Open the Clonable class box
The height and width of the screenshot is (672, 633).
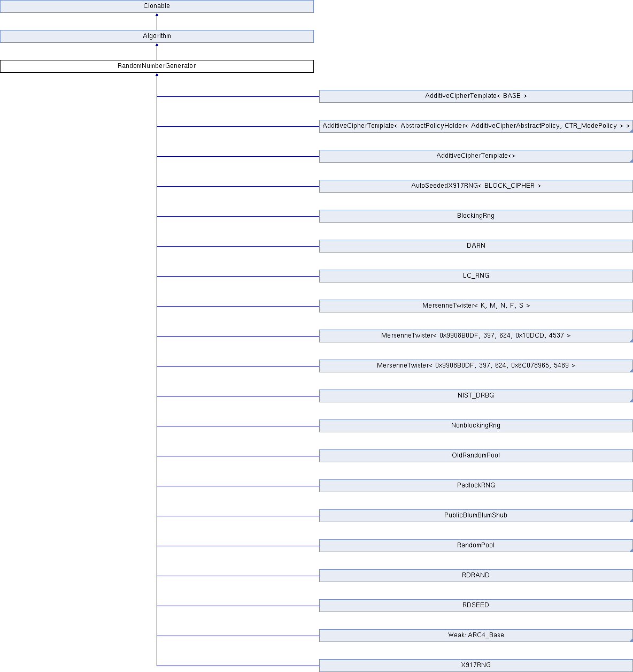[157, 6]
